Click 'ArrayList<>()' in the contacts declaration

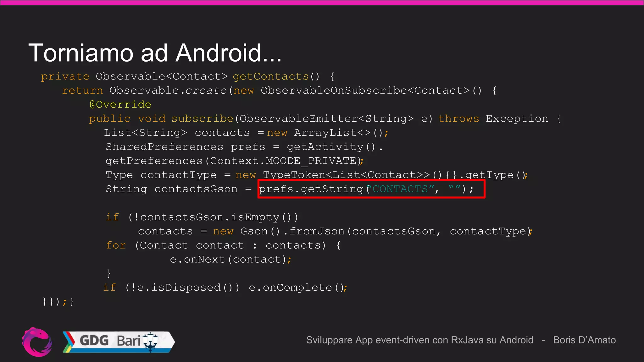(339, 133)
